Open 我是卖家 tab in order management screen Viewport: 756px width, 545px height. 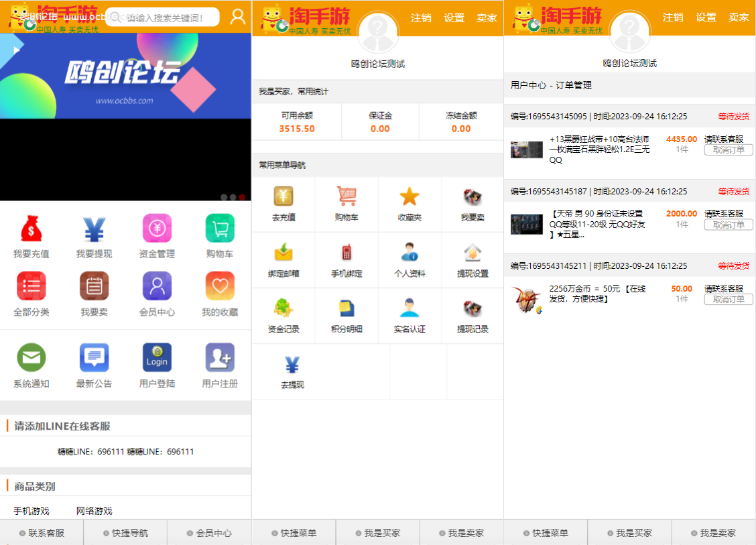(x=713, y=533)
